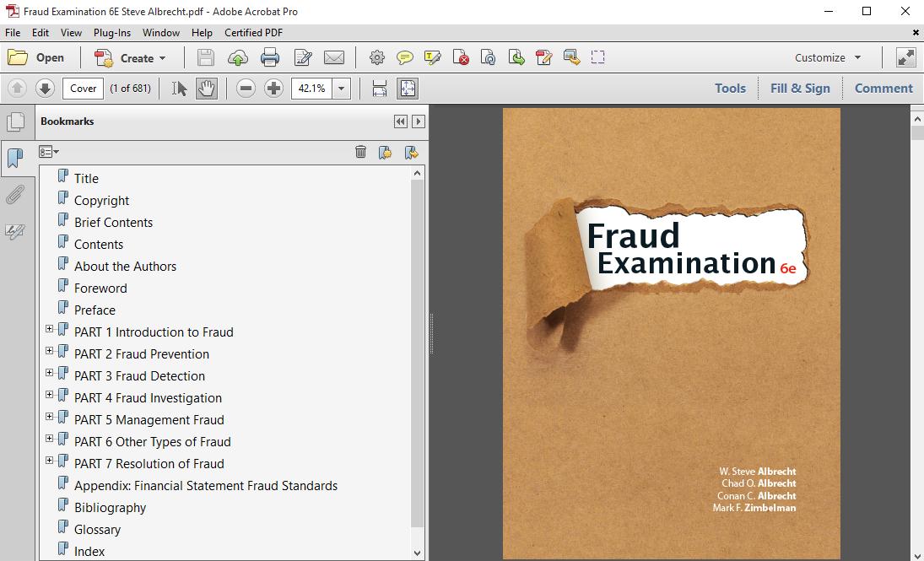Open the Edit menu
The width and height of the screenshot is (924, 561).
(40, 32)
